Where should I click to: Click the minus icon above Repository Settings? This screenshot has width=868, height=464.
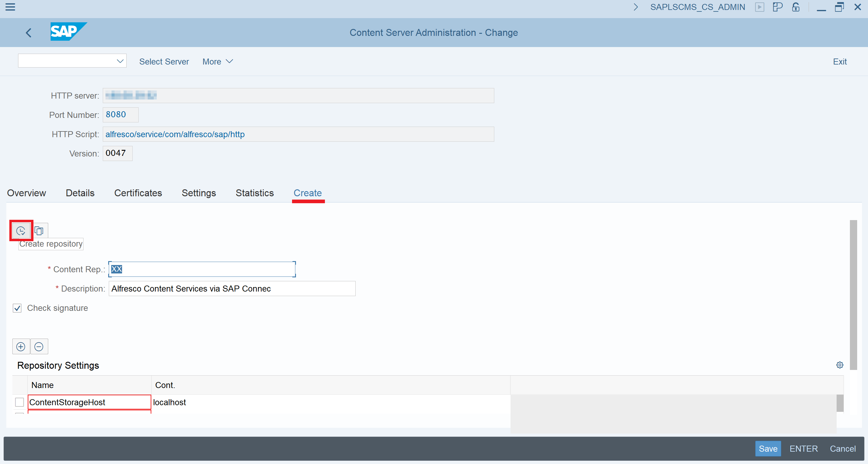[x=39, y=346]
